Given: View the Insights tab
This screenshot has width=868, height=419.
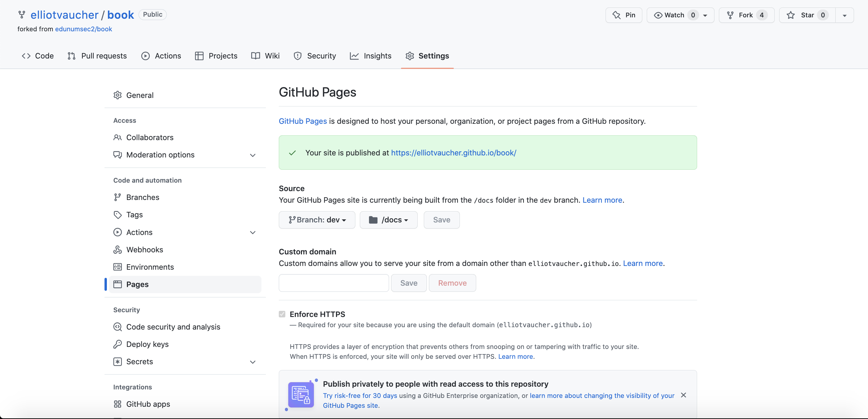Looking at the screenshot, I should coord(371,56).
